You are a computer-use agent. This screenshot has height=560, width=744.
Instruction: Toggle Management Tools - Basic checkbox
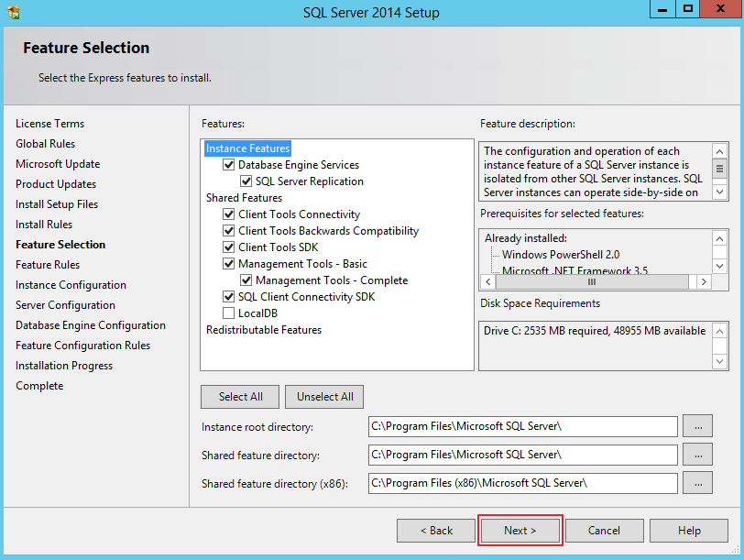coord(229,263)
